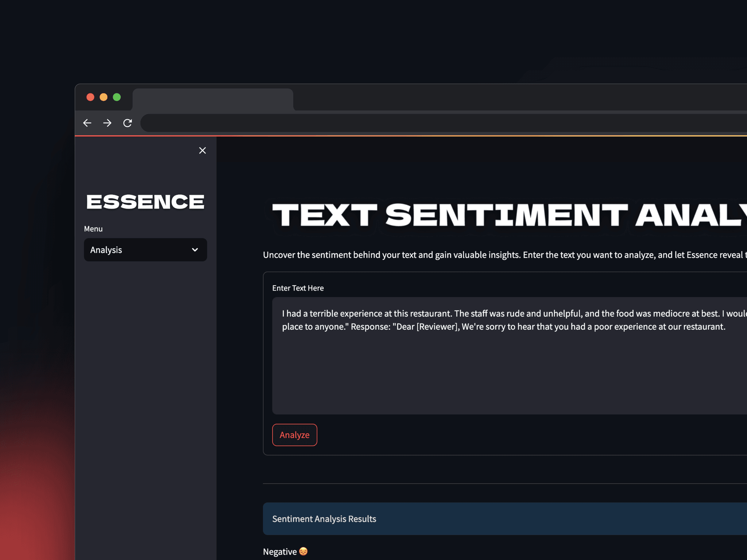Select the open browser tab
Viewport: 747px width, 560px height.
(213, 99)
